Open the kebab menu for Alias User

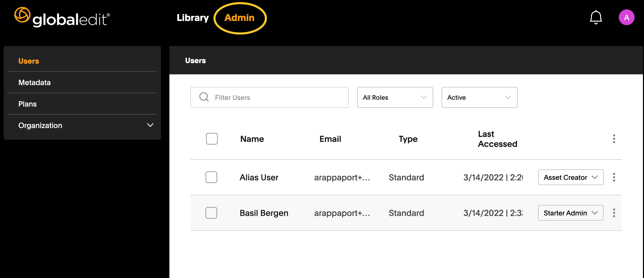click(614, 177)
